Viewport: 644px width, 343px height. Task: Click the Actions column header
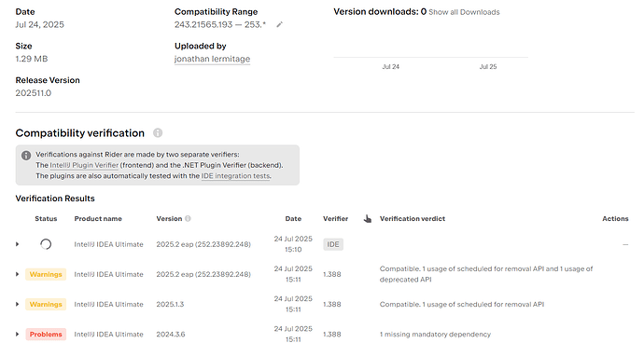(x=615, y=219)
